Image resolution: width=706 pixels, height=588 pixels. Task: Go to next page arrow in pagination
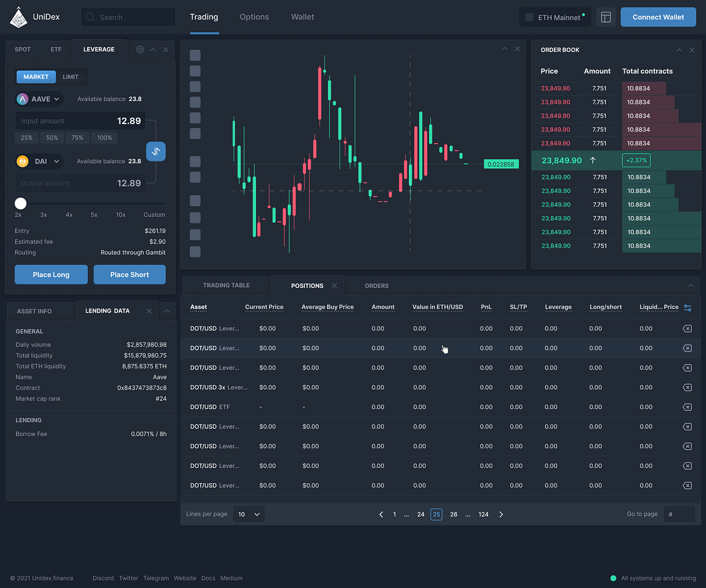point(501,514)
